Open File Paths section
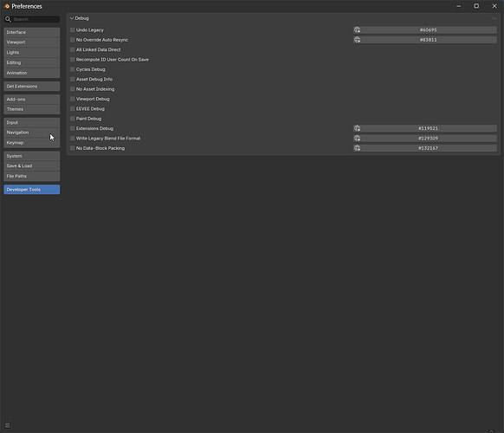The height and width of the screenshot is (433, 504). (32, 176)
